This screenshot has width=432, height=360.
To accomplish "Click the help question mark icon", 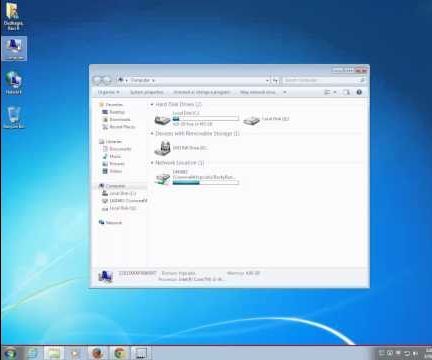I will [359, 92].
